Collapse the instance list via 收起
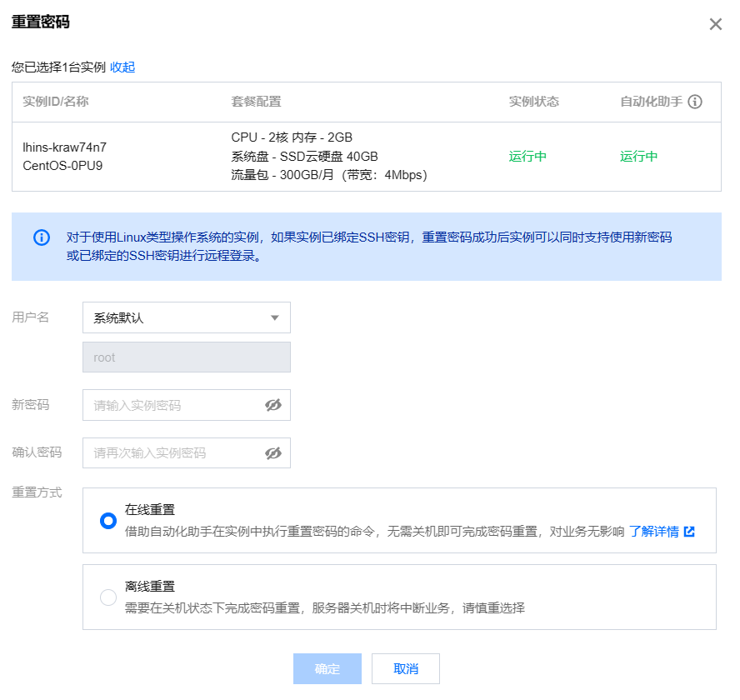The image size is (740, 700). (x=122, y=67)
